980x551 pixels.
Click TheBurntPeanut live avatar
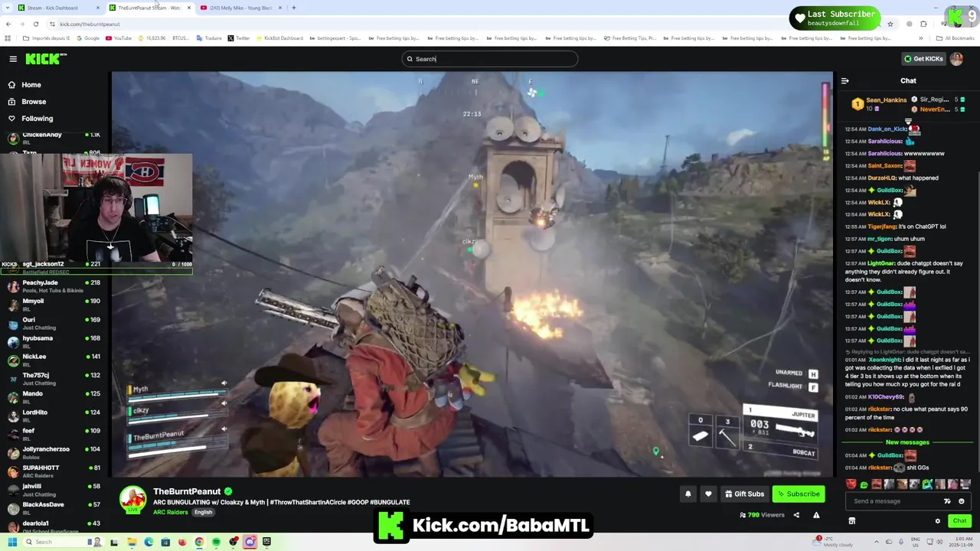click(133, 499)
